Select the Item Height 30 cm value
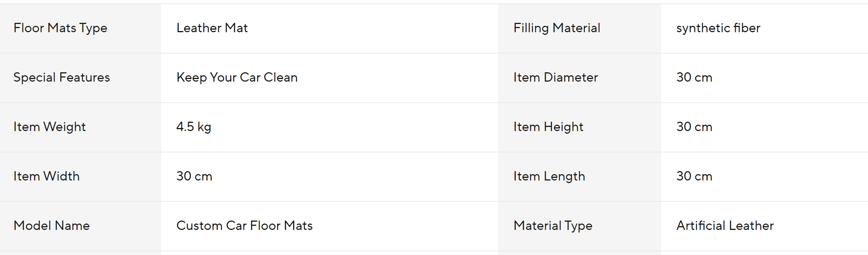Screen dimensions: 868x255 point(694,127)
